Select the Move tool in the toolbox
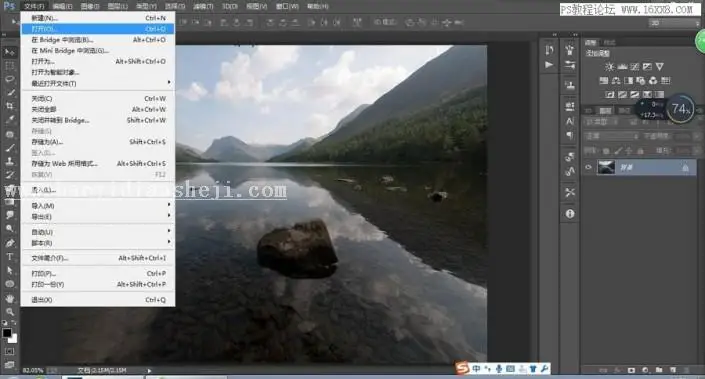This screenshot has width=705, height=379. click(9, 52)
